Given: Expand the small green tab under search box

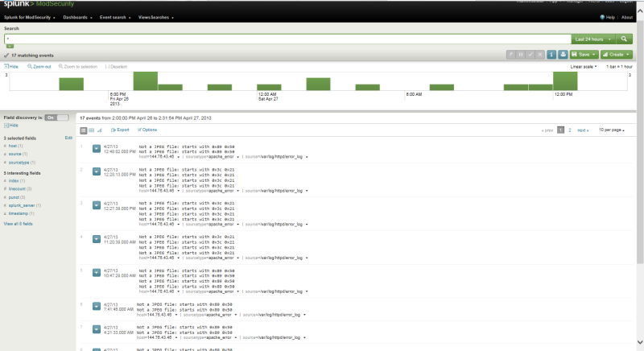Looking at the screenshot, I should coord(10,46).
